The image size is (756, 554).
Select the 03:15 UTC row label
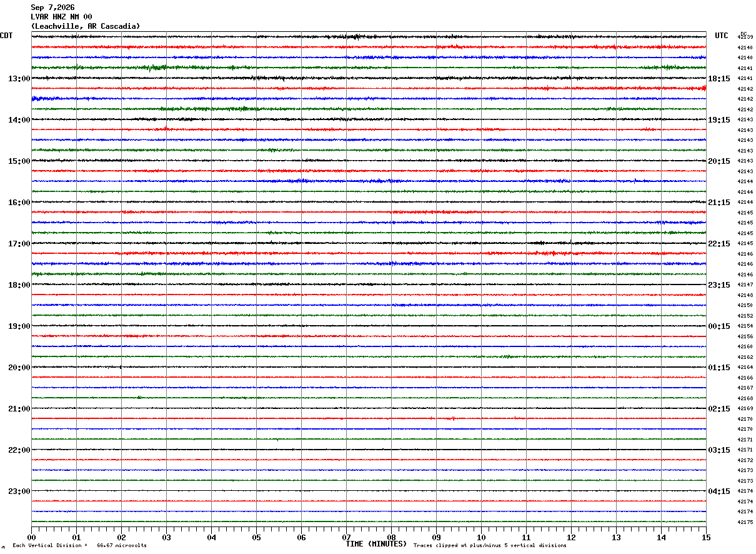pyautogui.click(x=720, y=450)
